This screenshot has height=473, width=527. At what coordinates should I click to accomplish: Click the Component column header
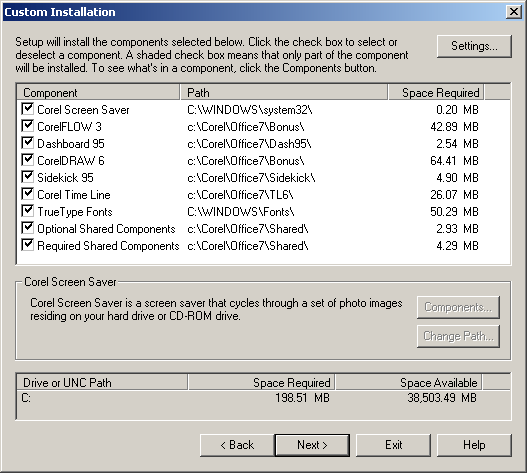coord(98,92)
